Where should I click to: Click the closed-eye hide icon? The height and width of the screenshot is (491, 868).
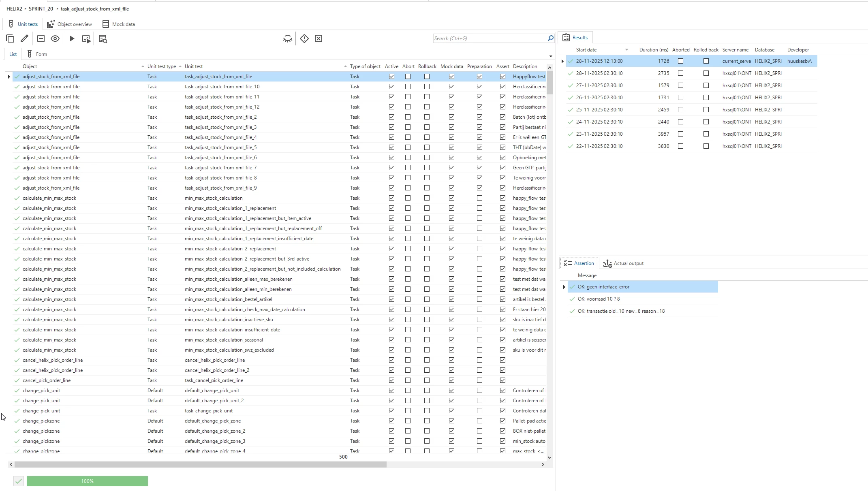(x=287, y=38)
